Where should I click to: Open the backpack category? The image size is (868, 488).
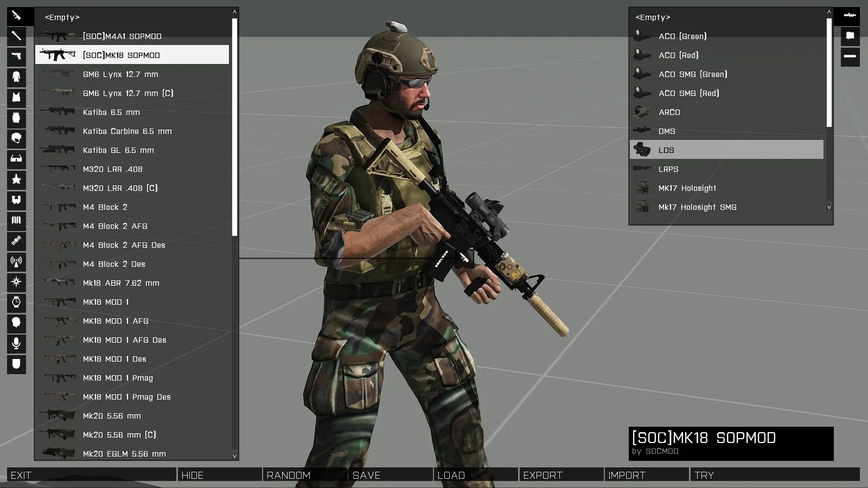(x=16, y=118)
